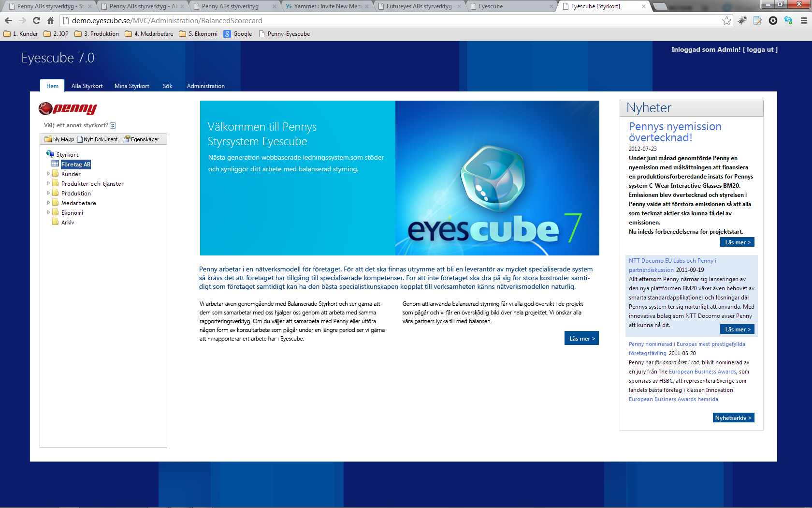Go to browser home page icon
Viewport: 812px width, 508px height.
[50, 20]
